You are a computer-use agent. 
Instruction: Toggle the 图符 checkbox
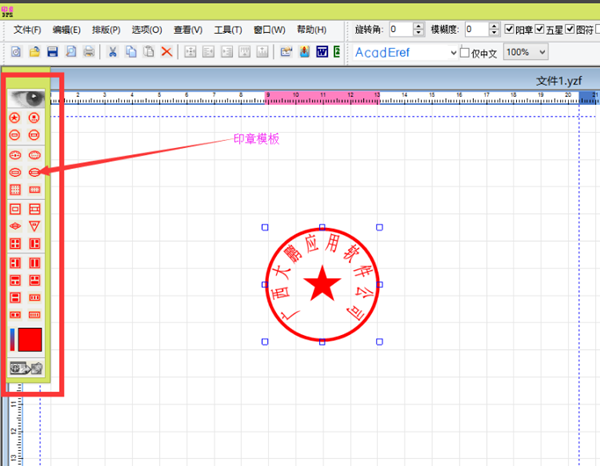(x=570, y=29)
